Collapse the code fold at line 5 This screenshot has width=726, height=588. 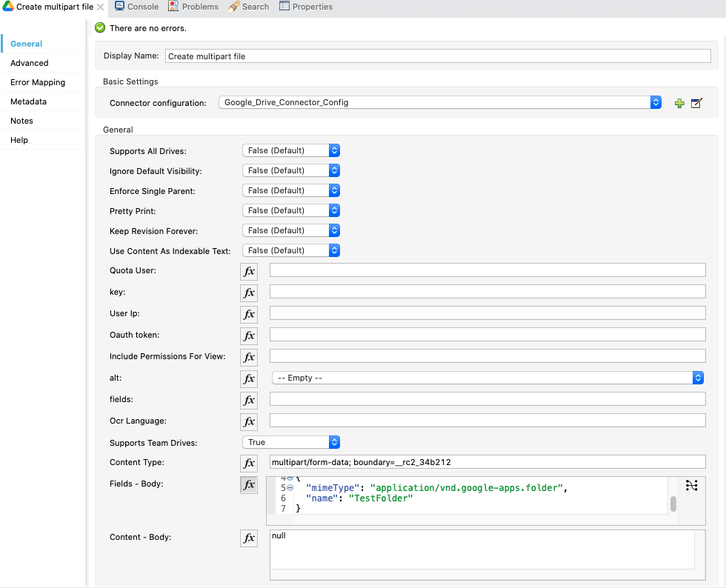(290, 488)
